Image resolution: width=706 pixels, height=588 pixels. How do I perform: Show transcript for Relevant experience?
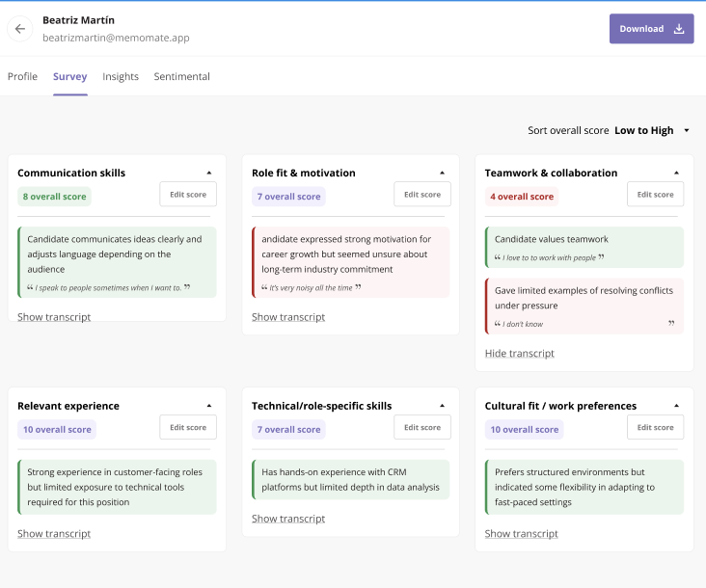[x=54, y=534]
